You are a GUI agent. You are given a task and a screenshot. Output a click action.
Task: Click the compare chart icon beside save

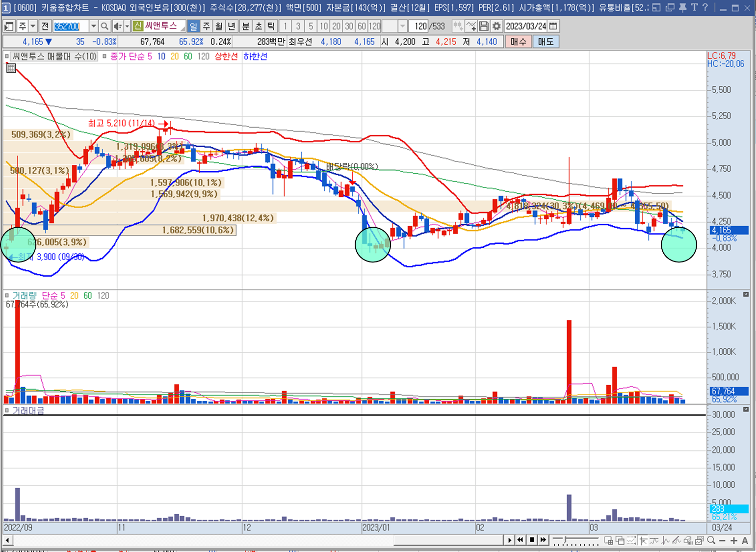click(471, 26)
